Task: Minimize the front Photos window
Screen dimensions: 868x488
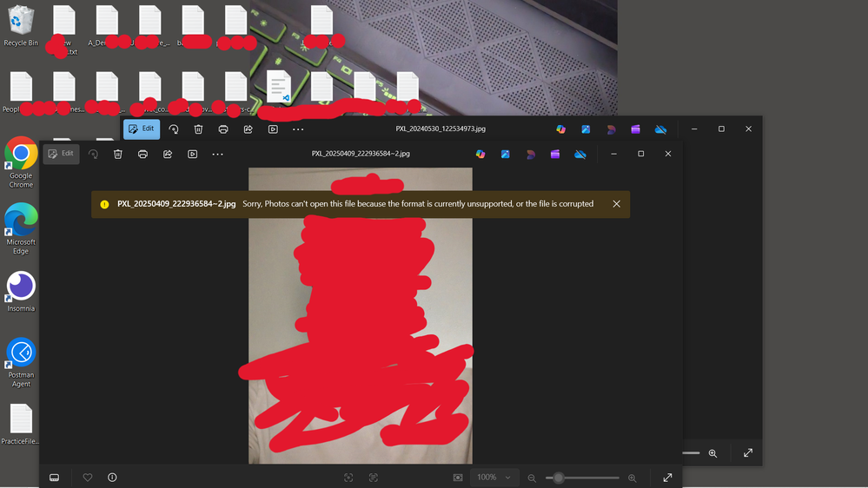Action: tap(613, 154)
